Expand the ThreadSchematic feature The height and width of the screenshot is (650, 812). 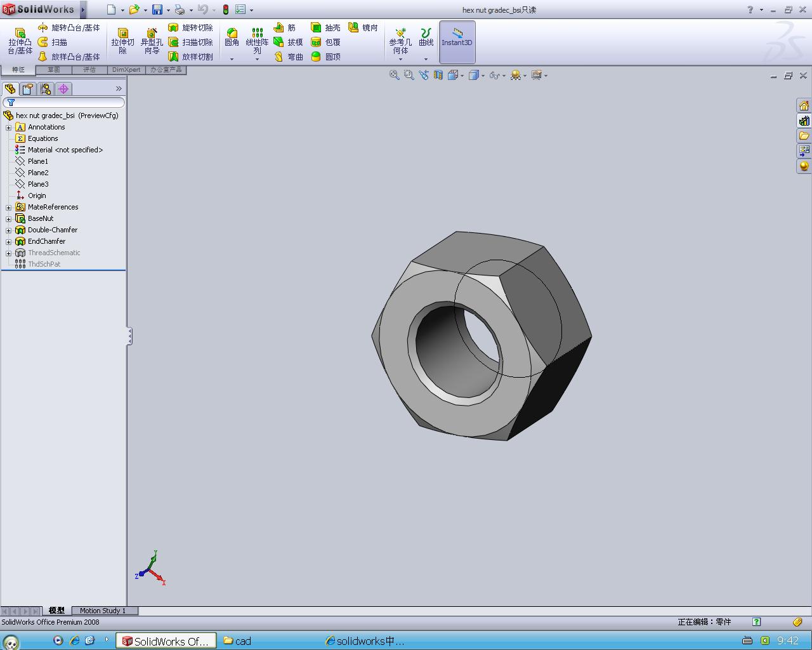point(9,253)
